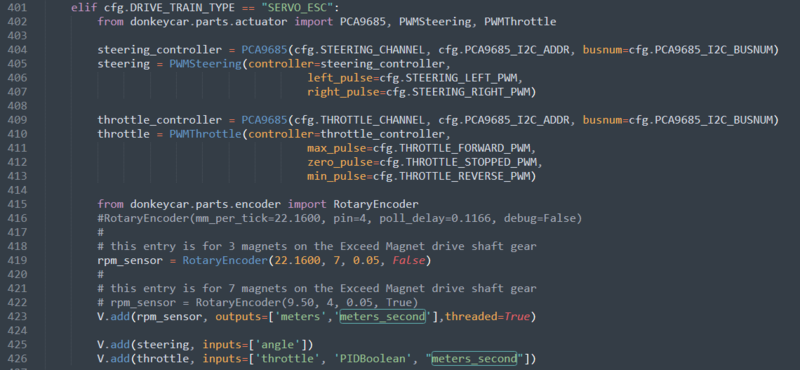Viewport: 800px width, 370px height.
Task: Select line number 415 in the gutter
Action: click(x=17, y=204)
